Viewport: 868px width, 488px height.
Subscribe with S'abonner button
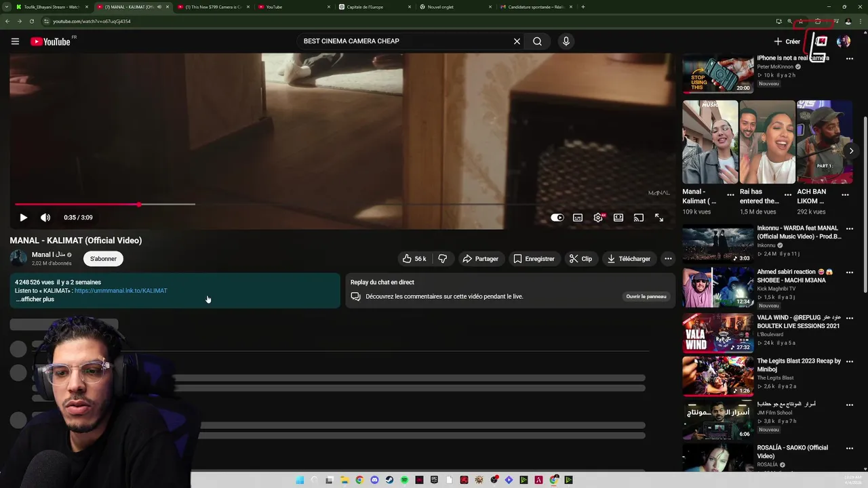pyautogui.click(x=103, y=259)
